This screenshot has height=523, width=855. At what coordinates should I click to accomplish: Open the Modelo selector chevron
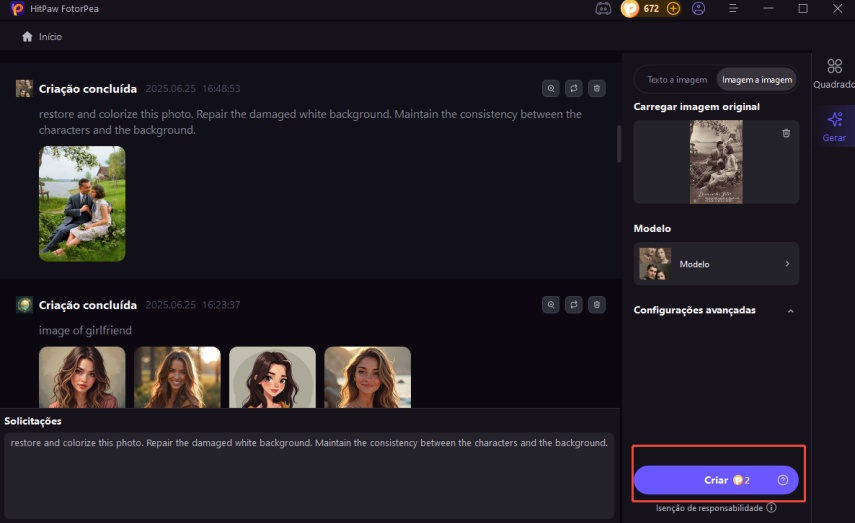[787, 264]
